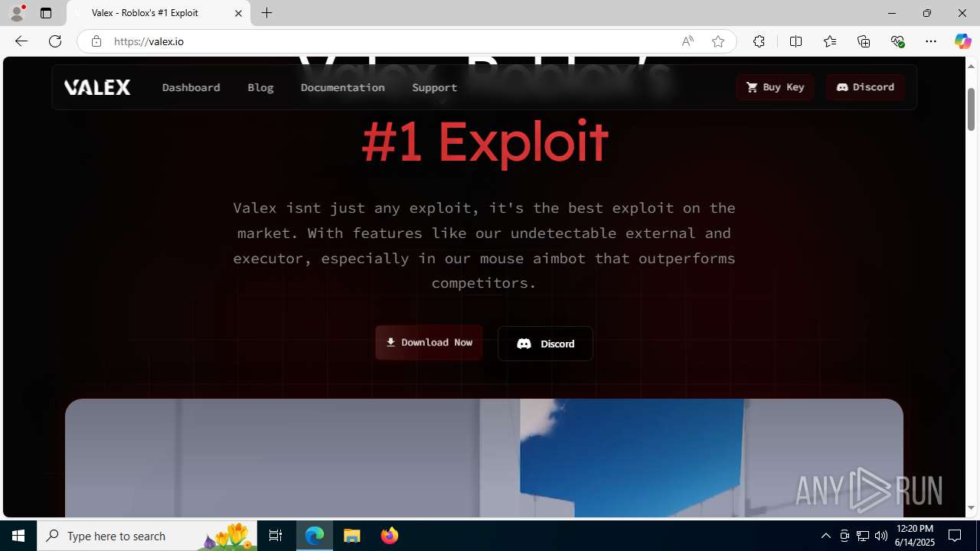
Task: Open Read aloud from address bar
Action: pos(688,41)
